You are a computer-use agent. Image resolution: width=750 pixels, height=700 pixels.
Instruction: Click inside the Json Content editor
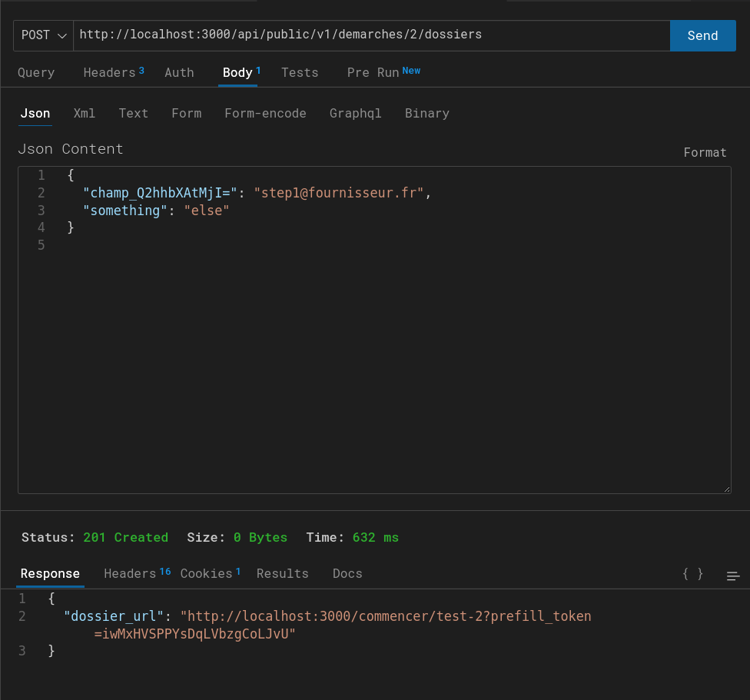click(x=374, y=330)
